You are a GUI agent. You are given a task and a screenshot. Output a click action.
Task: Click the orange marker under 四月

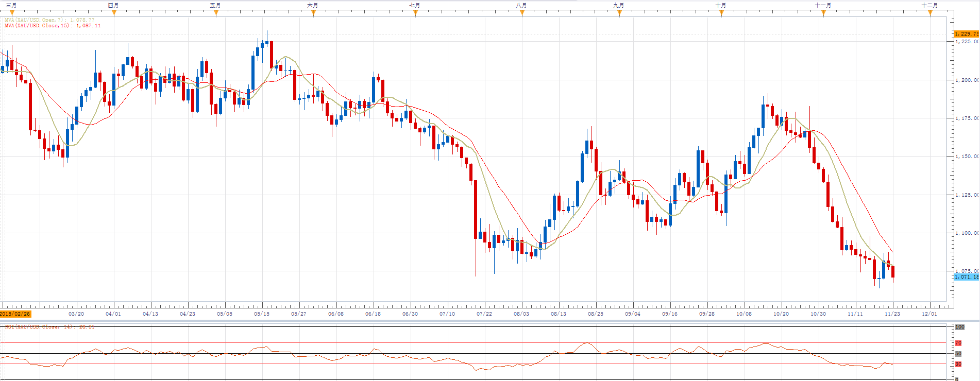[114, 13]
